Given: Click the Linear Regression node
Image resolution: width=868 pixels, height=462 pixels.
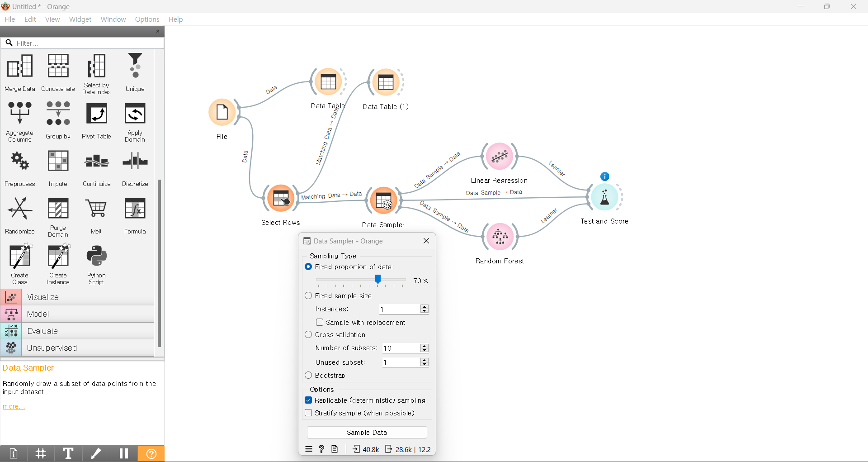Looking at the screenshot, I should coord(500,157).
